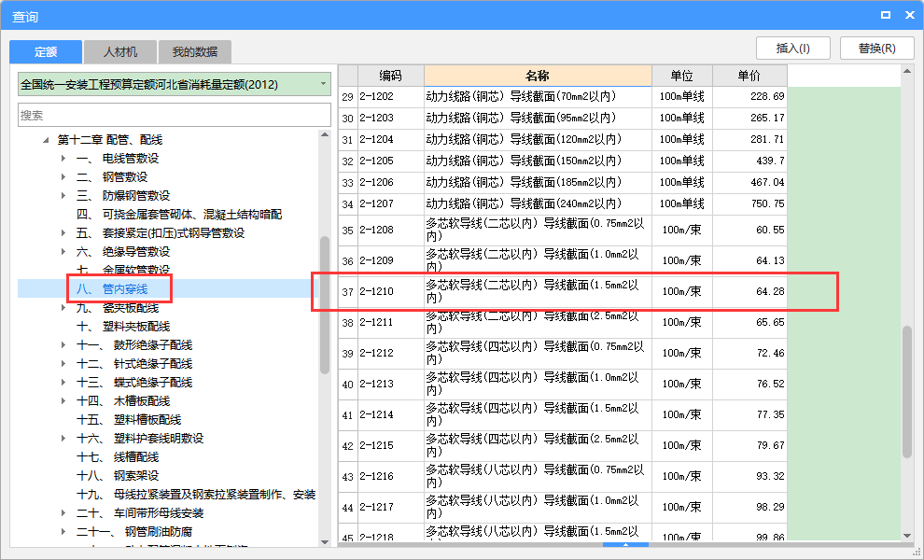This screenshot has width=924, height=560.
Task: Expand 九、瓷夹板配线 node
Action: pyautogui.click(x=63, y=308)
